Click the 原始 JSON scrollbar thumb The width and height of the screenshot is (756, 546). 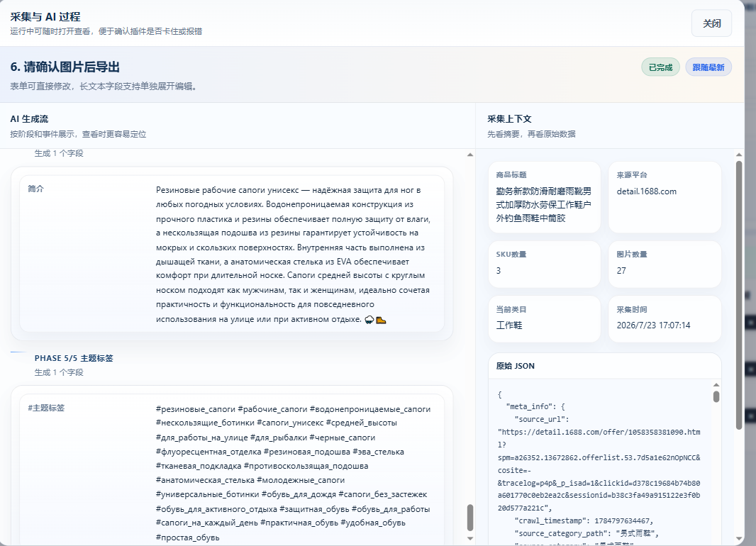716,396
